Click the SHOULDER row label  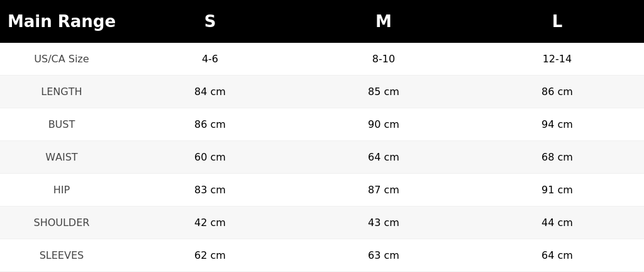click(62, 223)
